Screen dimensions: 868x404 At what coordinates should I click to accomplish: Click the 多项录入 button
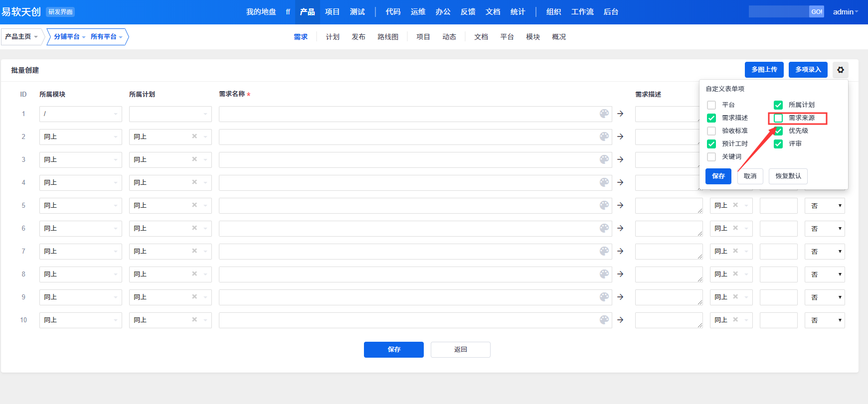click(808, 70)
